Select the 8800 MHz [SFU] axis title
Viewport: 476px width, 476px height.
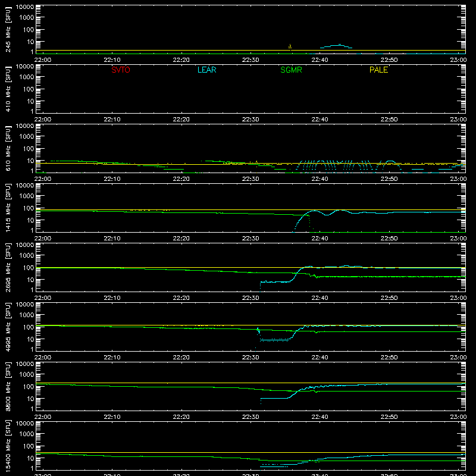(x=8, y=386)
